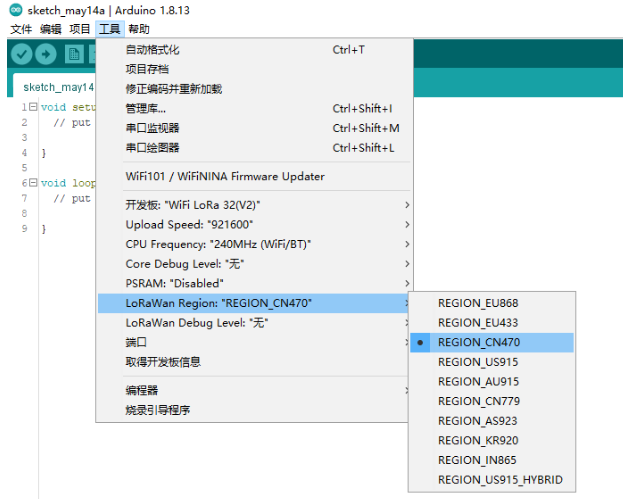Open the 帮助 menu
The image size is (623, 499).
[x=139, y=29]
